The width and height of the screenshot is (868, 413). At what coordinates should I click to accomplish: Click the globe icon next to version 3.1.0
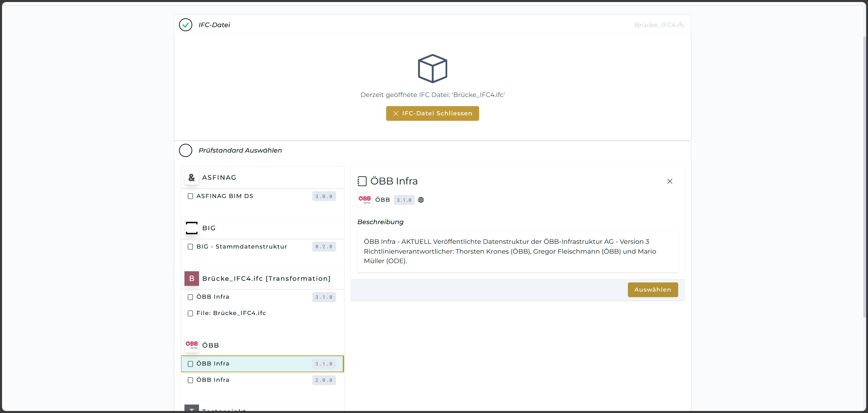click(x=421, y=200)
